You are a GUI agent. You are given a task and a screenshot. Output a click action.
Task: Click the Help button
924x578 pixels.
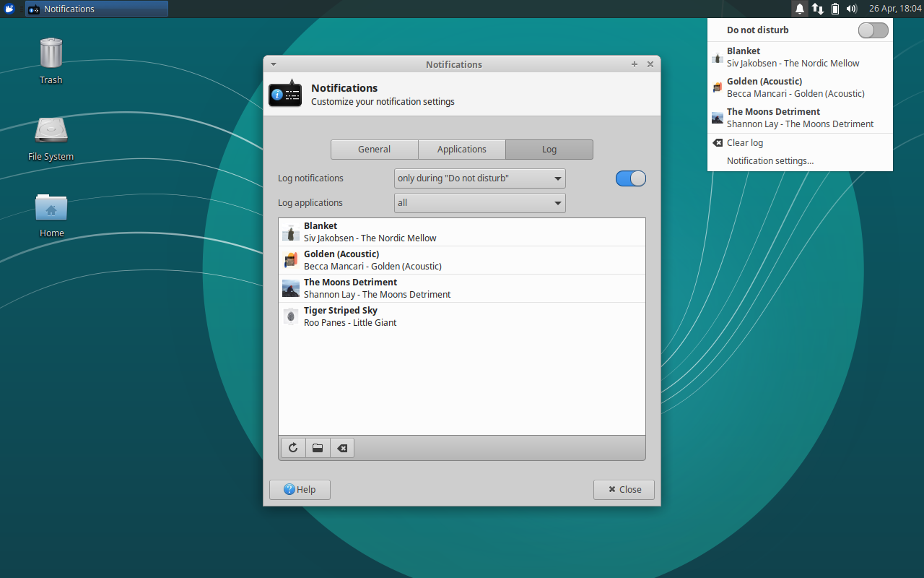click(x=299, y=489)
